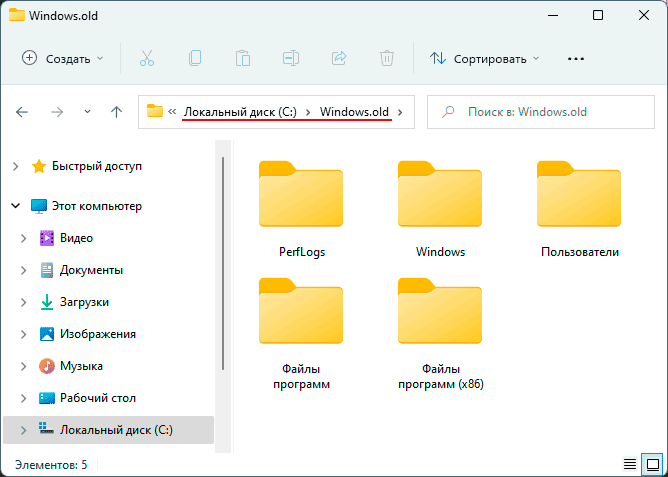Show hidden path via double chevron

tap(172, 112)
